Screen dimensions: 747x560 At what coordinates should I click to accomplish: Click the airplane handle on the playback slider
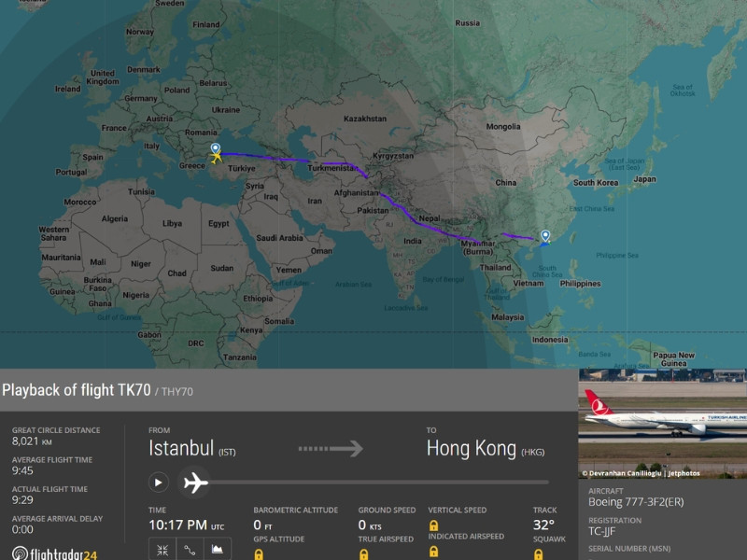pyautogui.click(x=194, y=483)
